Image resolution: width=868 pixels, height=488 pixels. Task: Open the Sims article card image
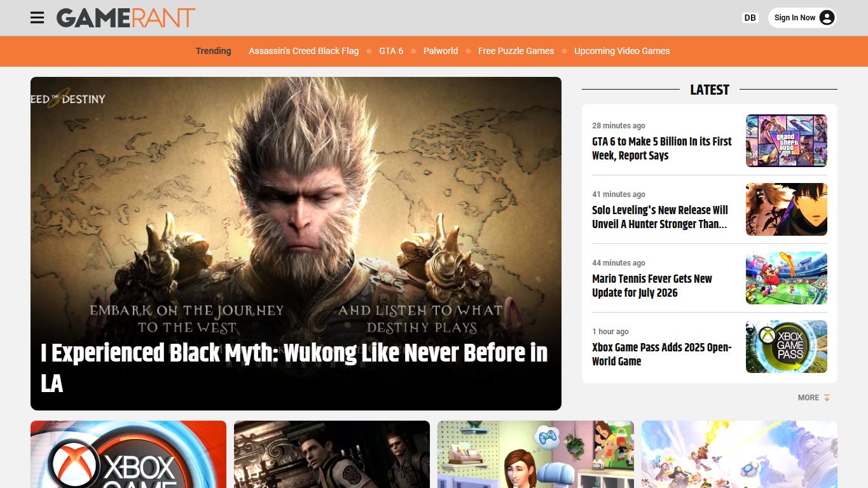pyautogui.click(x=535, y=454)
